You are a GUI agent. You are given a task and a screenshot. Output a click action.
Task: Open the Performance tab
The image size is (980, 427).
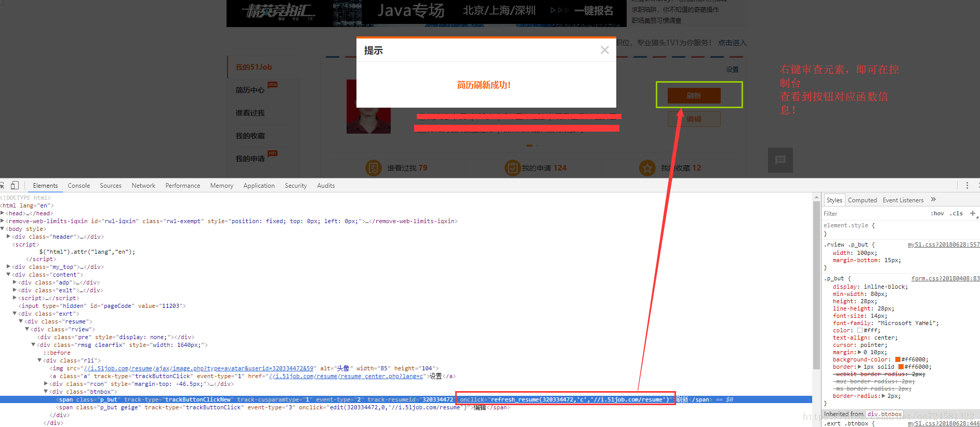coord(183,186)
